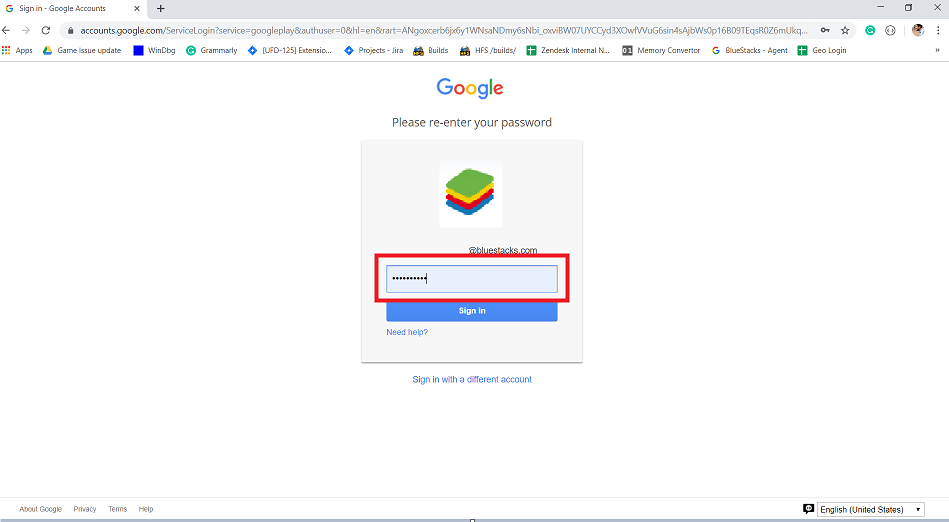Open the HFS /builds/ bookmark
This screenshot has height=522, width=949.
(x=488, y=50)
